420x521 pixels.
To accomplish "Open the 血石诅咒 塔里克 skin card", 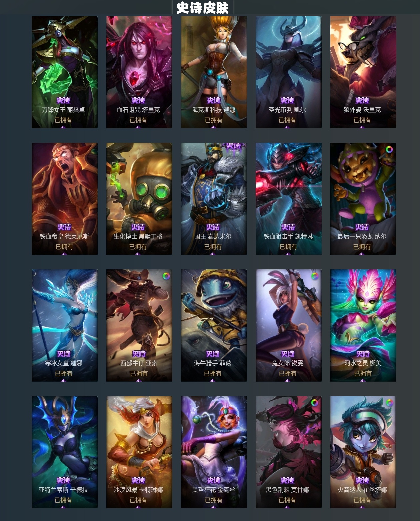I will 139,72.
